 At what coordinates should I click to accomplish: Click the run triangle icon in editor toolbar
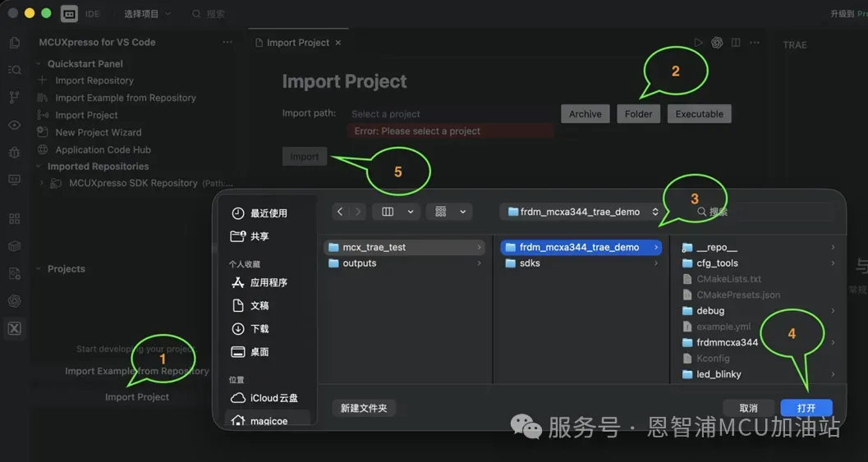(699, 43)
